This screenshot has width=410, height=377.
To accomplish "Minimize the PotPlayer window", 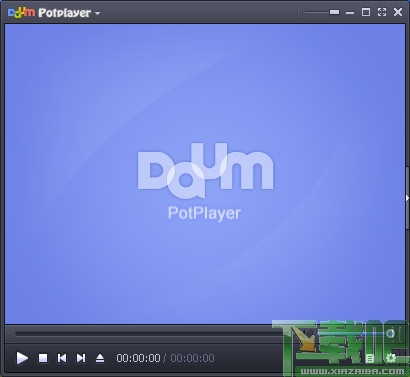I will 350,13.
